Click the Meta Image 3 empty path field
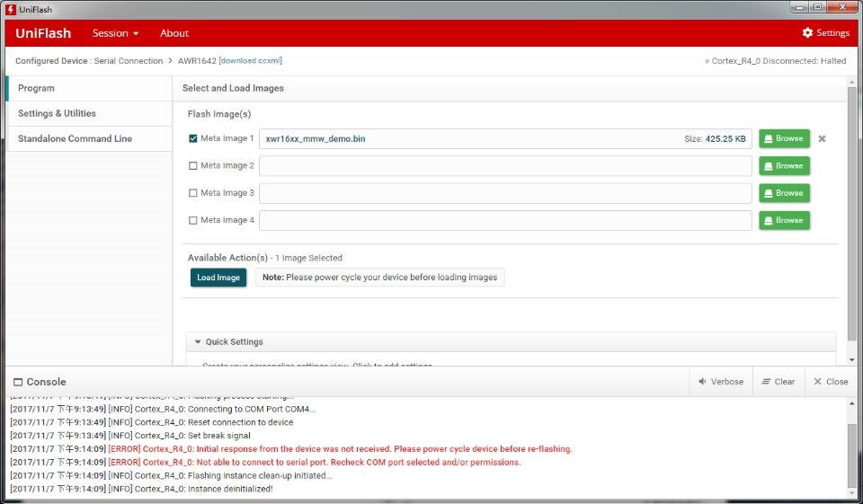The height and width of the screenshot is (504, 863). (x=505, y=193)
